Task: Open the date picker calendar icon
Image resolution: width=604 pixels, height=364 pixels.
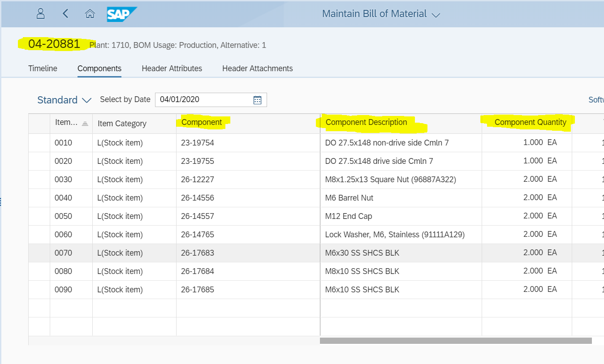Action: 257,100
